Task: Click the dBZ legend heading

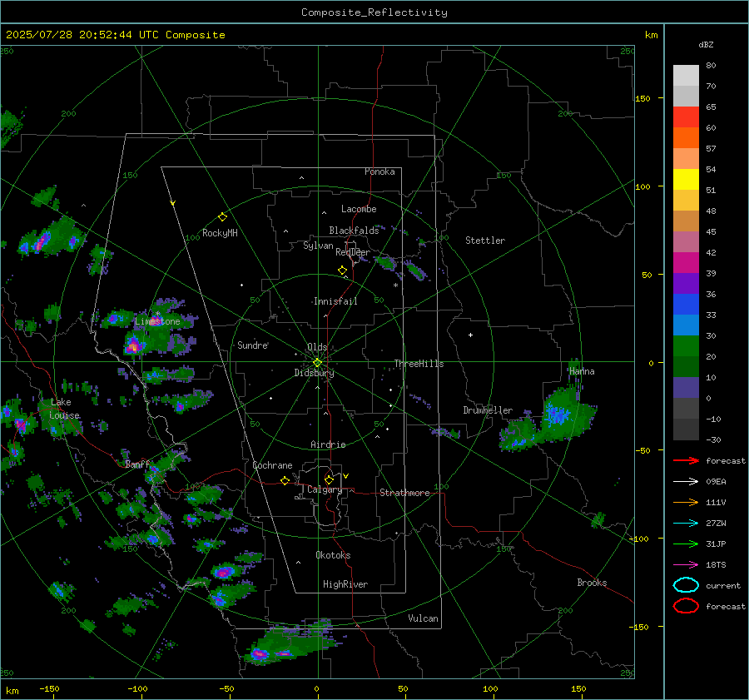Action: click(x=706, y=44)
